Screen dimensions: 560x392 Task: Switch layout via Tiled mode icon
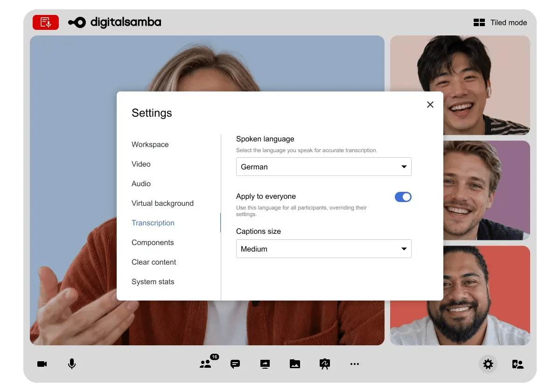[479, 22]
